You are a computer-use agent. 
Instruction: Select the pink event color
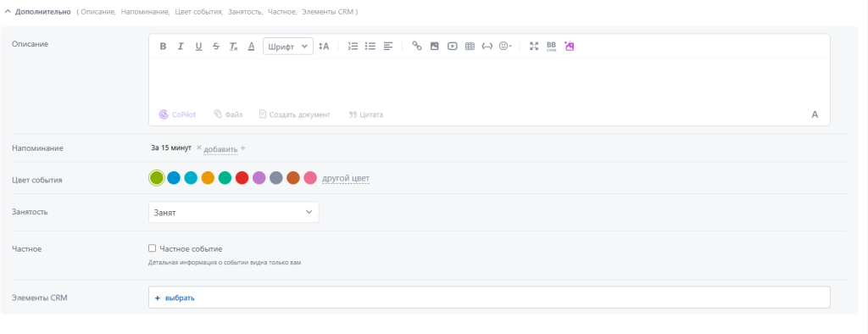[310, 178]
